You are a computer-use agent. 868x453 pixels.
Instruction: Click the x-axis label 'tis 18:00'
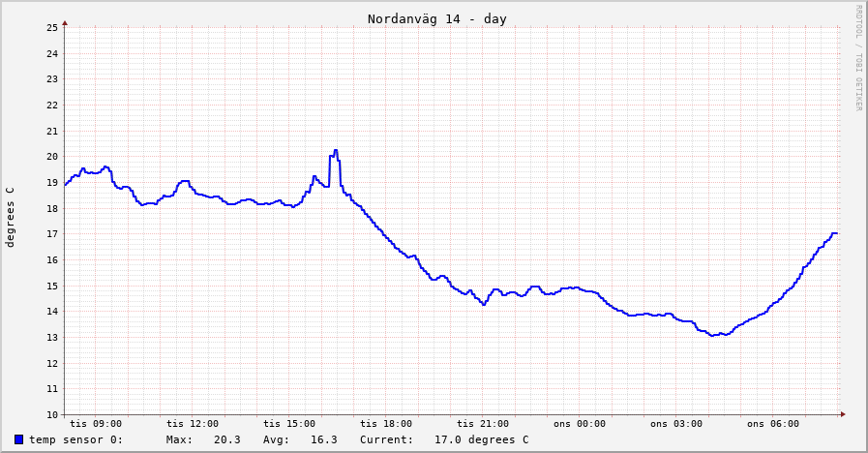(x=386, y=424)
